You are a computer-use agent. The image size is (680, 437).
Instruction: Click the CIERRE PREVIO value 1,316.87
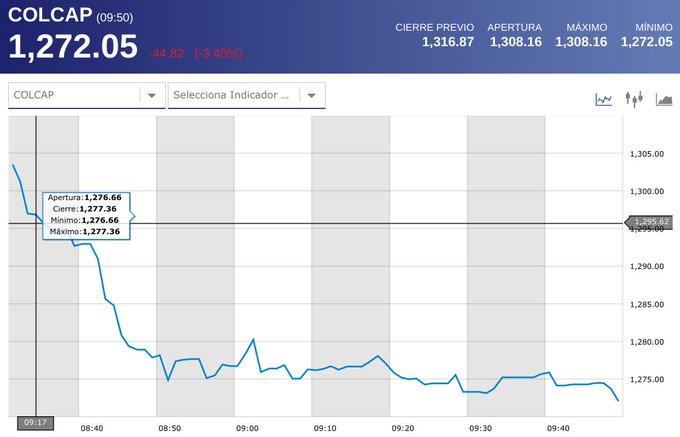point(448,42)
